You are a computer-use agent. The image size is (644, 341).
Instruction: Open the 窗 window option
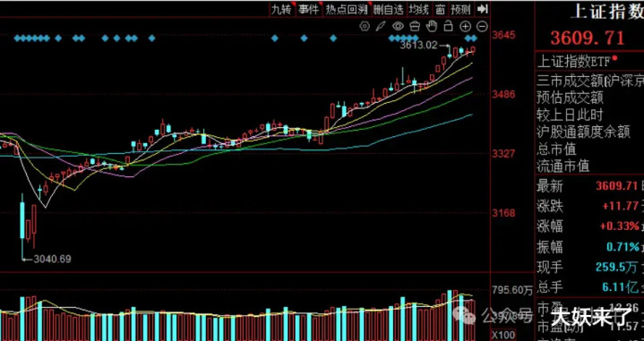pos(440,10)
